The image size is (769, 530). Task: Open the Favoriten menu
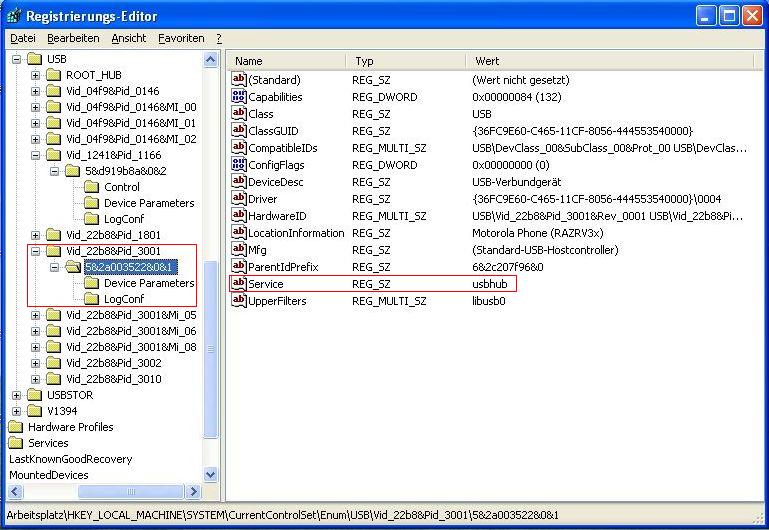181,38
